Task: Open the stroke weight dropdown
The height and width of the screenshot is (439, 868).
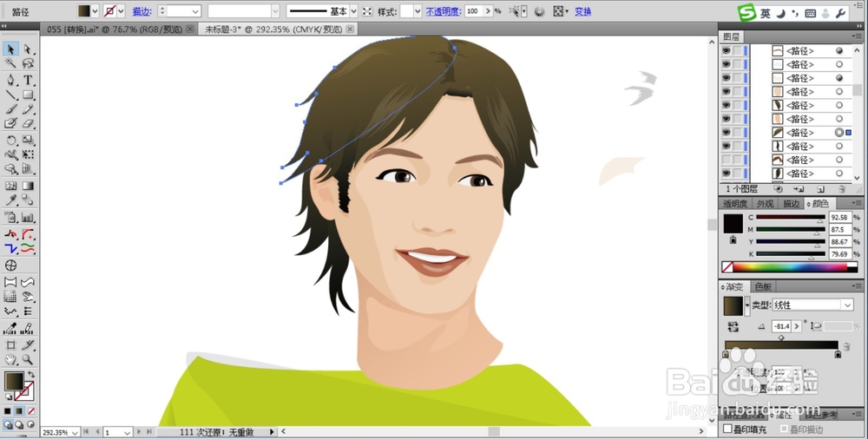Action: 195,11
